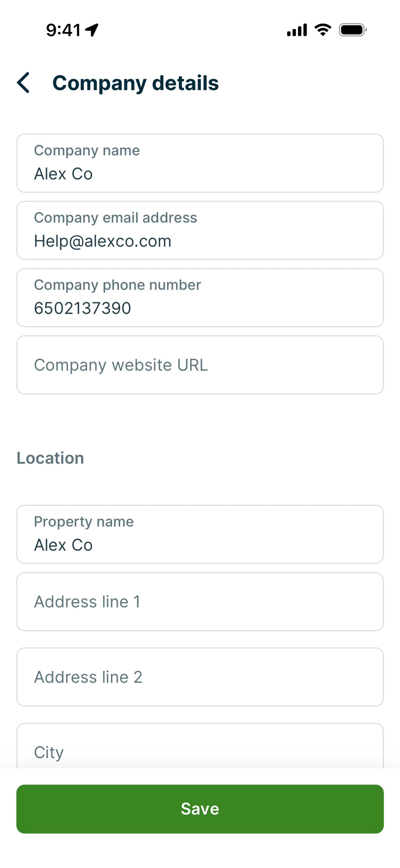The width and height of the screenshot is (400, 868).
Task: Tap the cellular signal bars icon
Action: click(297, 30)
